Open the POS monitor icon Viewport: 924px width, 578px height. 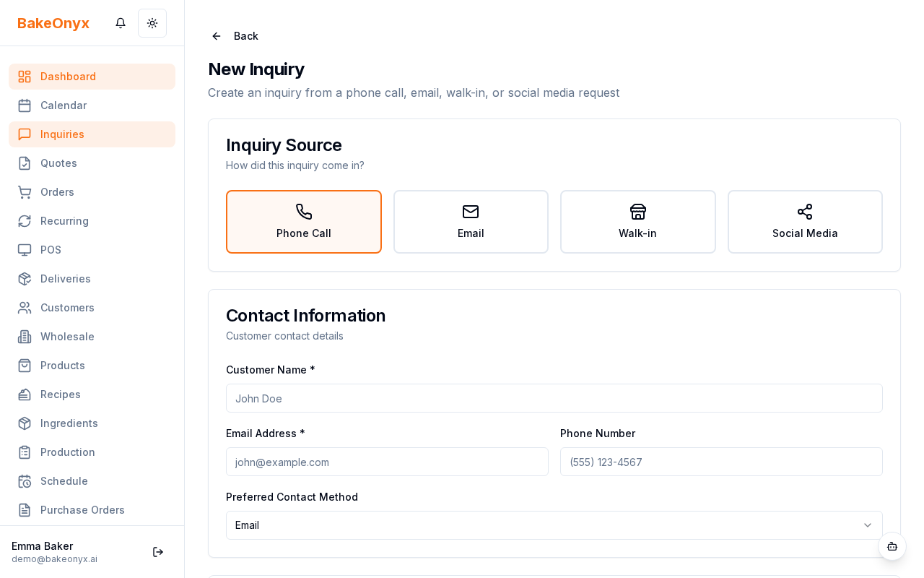click(25, 249)
